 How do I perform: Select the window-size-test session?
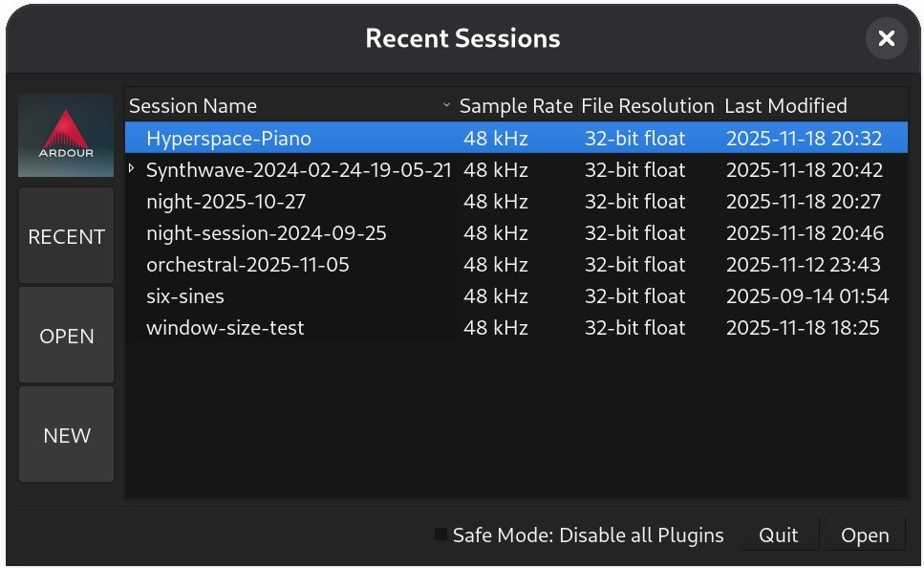(x=516, y=327)
